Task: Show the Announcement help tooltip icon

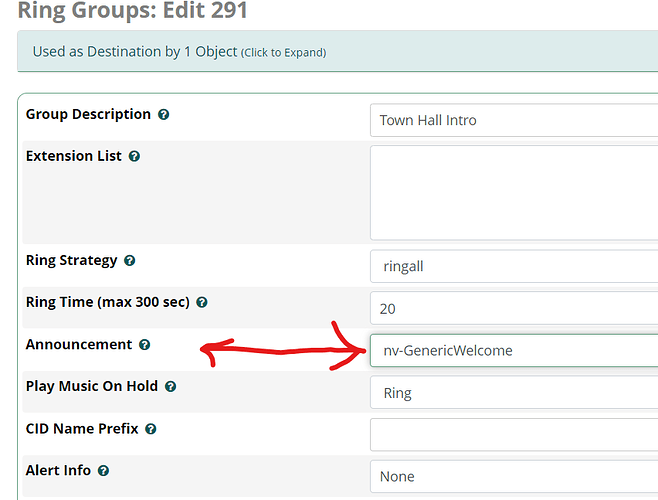Action: (144, 345)
